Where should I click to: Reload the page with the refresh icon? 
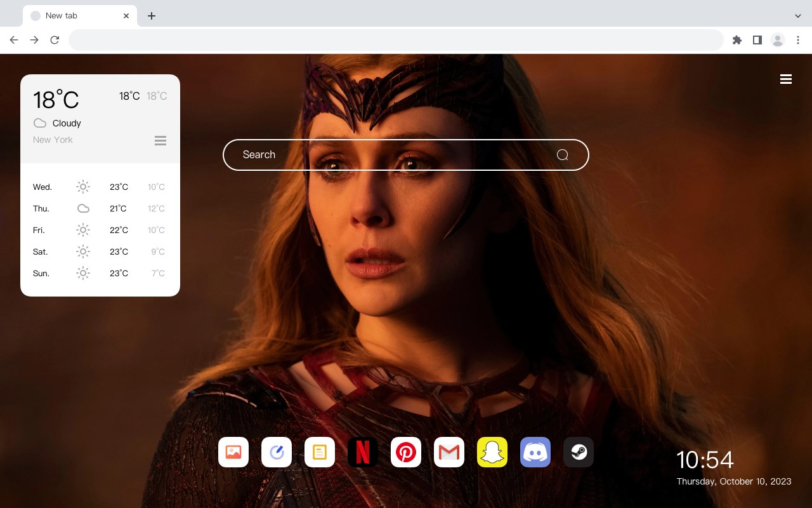coord(55,40)
